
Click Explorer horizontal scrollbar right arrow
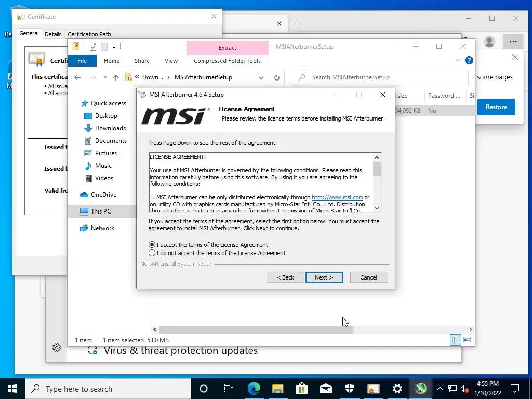click(x=470, y=329)
